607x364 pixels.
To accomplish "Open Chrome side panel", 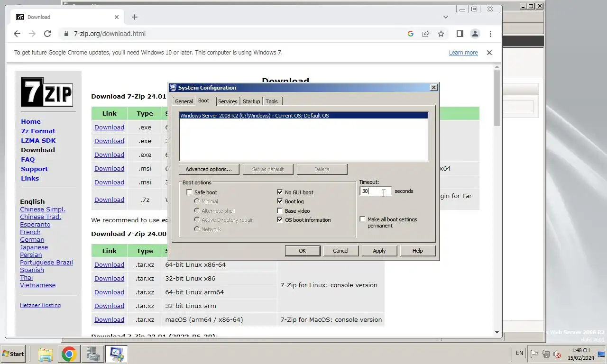I will (x=460, y=34).
